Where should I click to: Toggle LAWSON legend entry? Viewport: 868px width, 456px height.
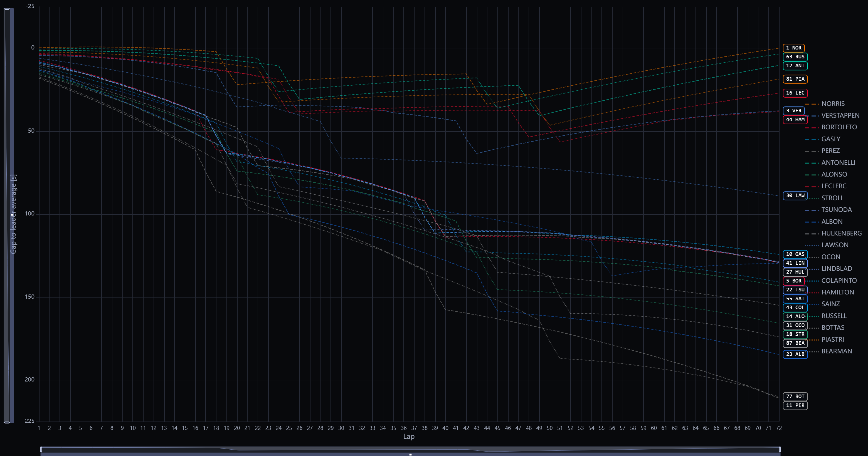[x=827, y=245]
